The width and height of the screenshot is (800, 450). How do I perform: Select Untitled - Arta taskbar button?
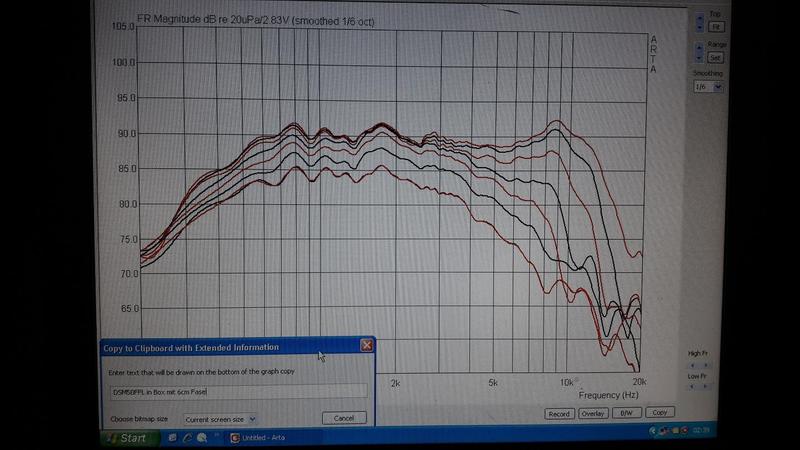(x=274, y=438)
